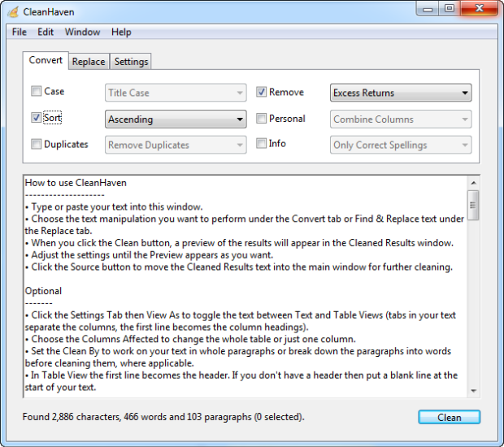Open the Remove Duplicates dropdown
The height and width of the screenshot is (447, 504).
[176, 145]
